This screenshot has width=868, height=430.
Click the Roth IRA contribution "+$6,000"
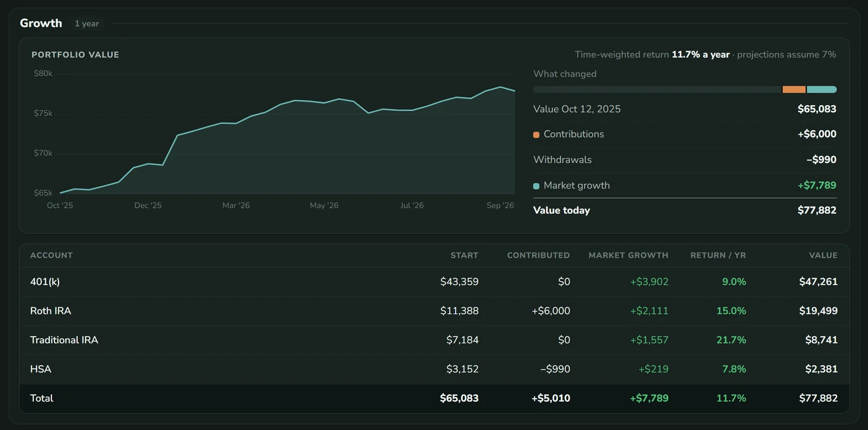coord(551,311)
